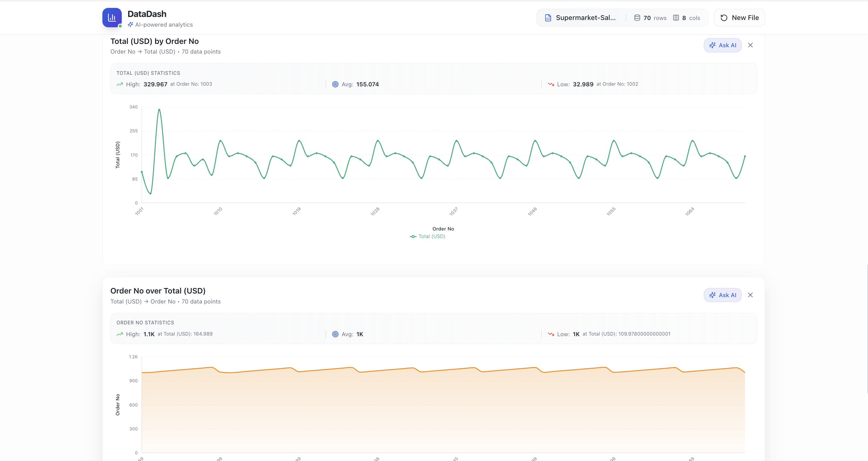868x461 pixels.
Task: Click the sparkle icon inside the first Ask AI button
Action: (x=713, y=45)
